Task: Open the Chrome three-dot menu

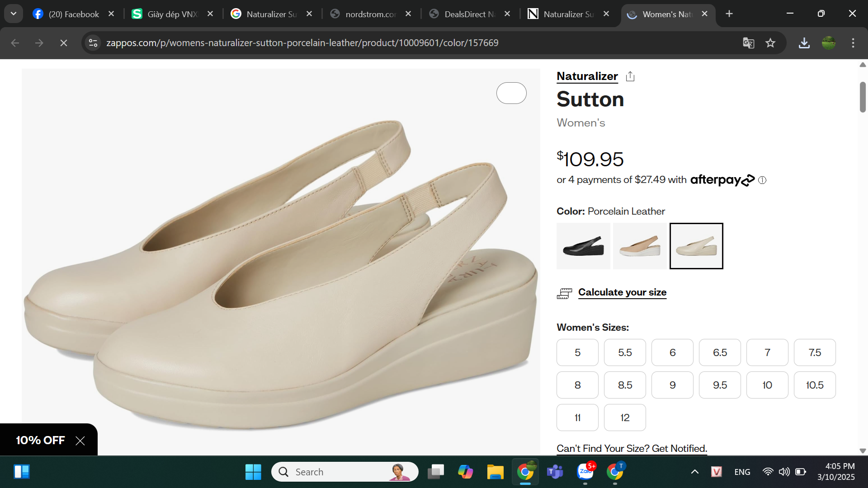Action: pos(853,43)
